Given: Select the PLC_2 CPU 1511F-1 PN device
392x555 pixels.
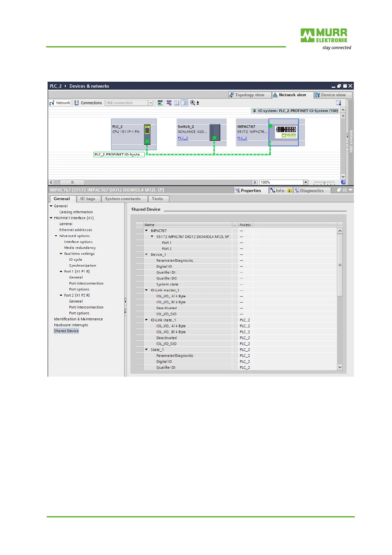Looking at the screenshot, I should [134, 134].
